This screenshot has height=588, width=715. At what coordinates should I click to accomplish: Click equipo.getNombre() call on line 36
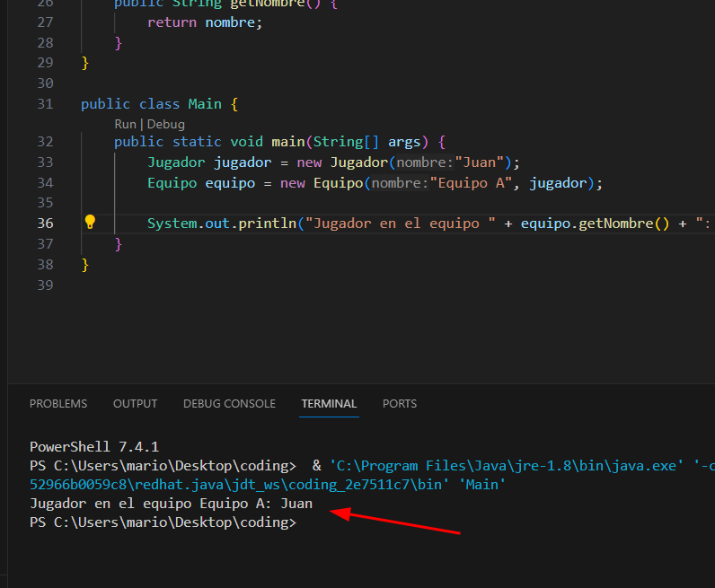pos(595,224)
